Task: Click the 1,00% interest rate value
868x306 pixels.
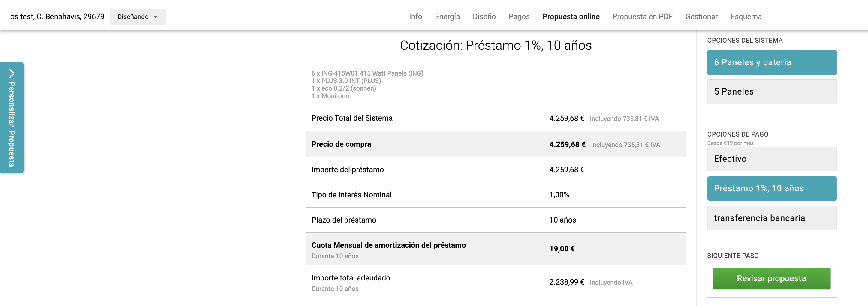Action: pos(559,195)
